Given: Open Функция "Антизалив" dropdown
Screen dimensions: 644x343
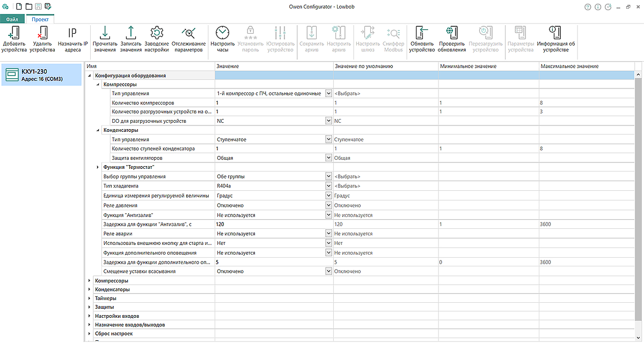Looking at the screenshot, I should tap(328, 215).
